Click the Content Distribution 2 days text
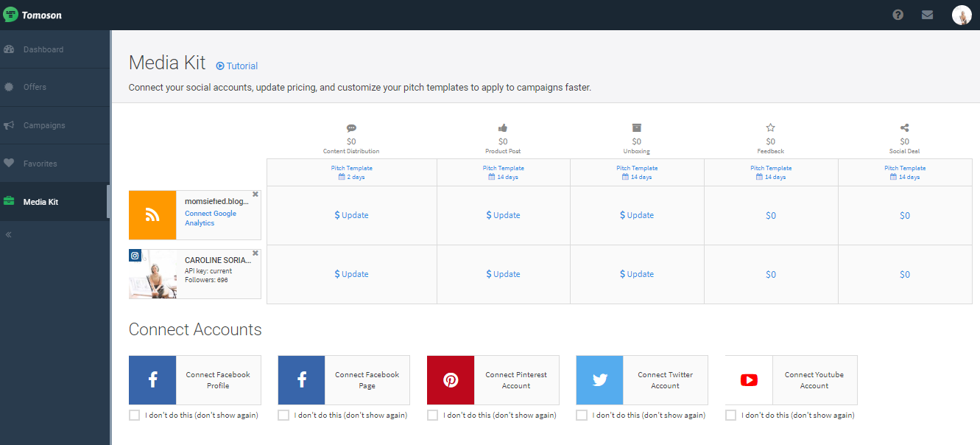Screen dimensions: 980x445 (351, 177)
